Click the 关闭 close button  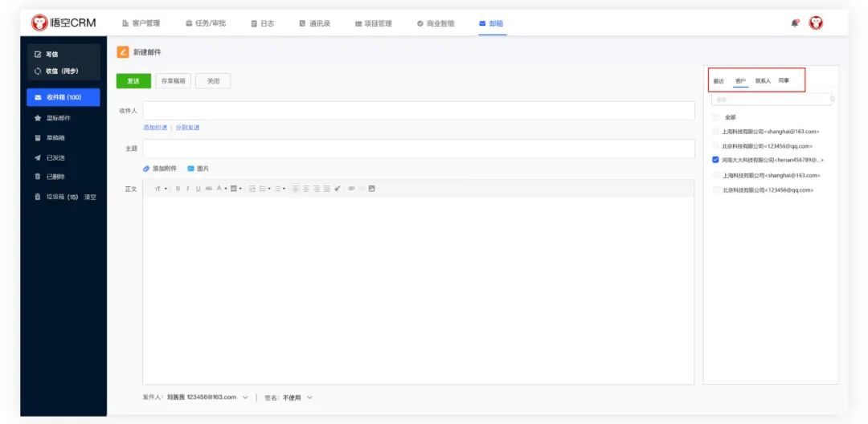pyautogui.click(x=213, y=81)
